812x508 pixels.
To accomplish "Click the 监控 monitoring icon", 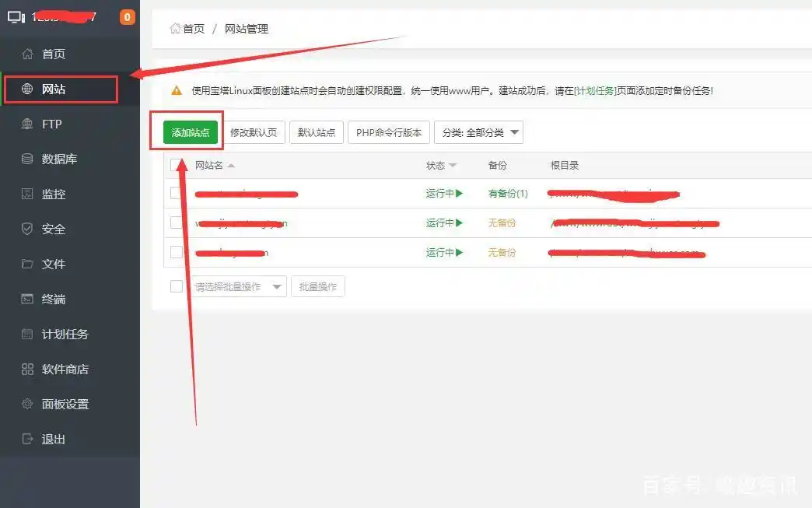I will click(28, 194).
